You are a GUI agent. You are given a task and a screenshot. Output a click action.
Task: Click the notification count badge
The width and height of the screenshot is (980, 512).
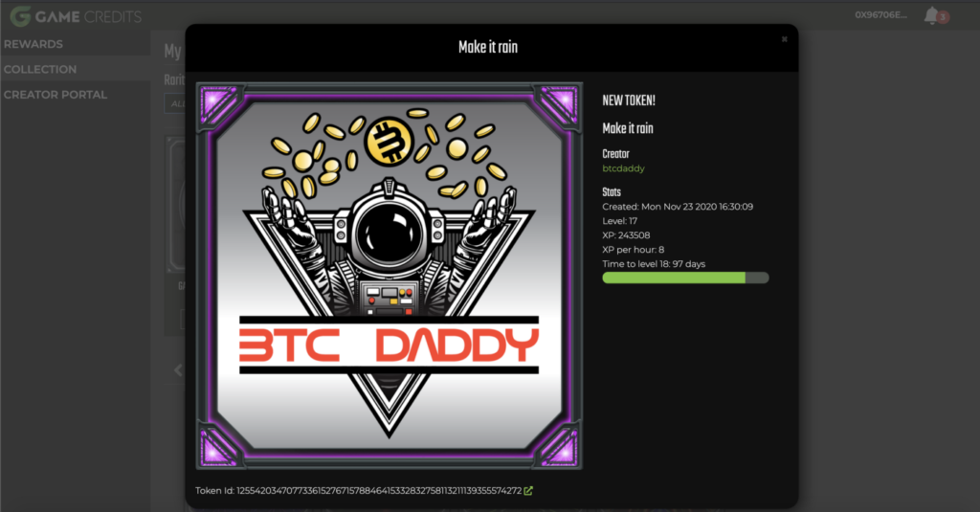pos(943,17)
